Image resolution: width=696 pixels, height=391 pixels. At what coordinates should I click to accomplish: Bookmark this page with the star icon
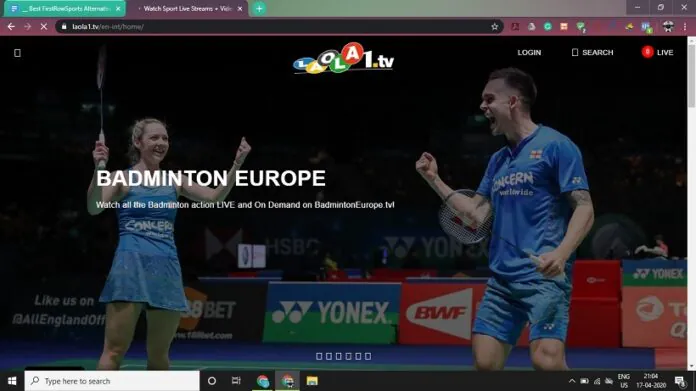494,27
